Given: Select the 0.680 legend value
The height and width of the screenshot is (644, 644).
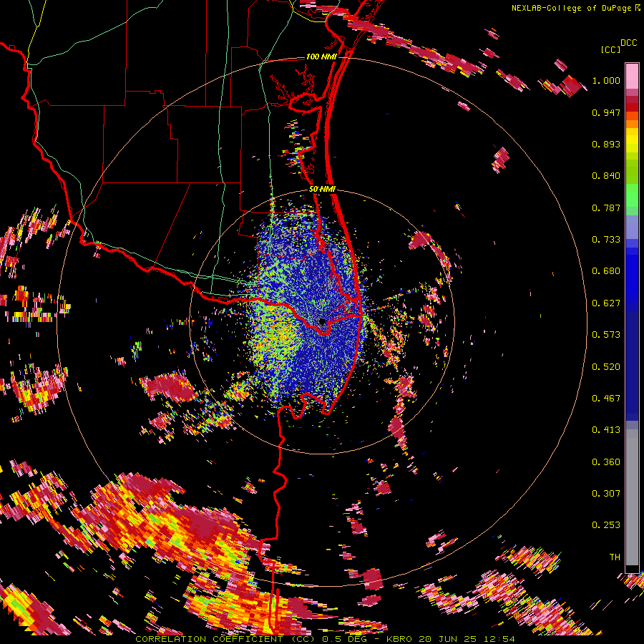Looking at the screenshot, I should click(606, 271).
